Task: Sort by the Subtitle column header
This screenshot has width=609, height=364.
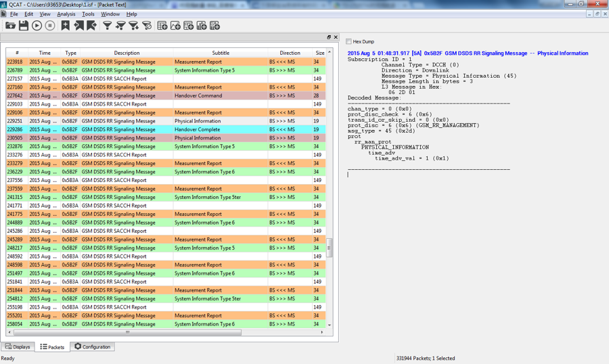Action: point(220,53)
